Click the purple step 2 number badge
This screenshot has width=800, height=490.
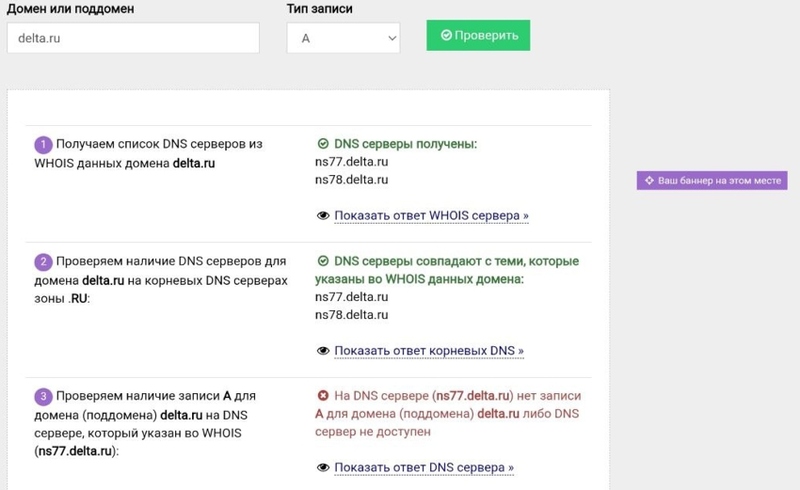point(43,263)
